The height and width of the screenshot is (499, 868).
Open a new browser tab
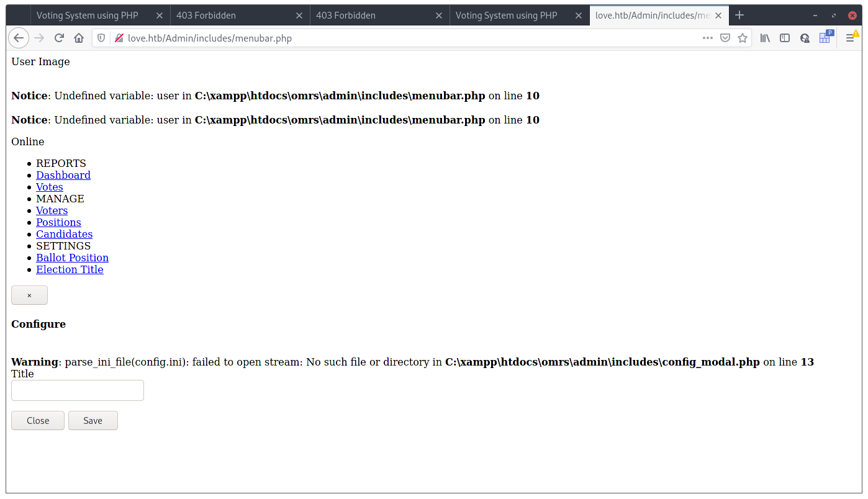pos(739,15)
